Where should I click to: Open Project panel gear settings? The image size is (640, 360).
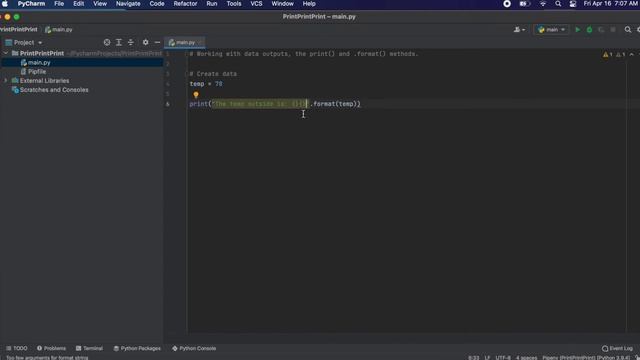tap(145, 42)
